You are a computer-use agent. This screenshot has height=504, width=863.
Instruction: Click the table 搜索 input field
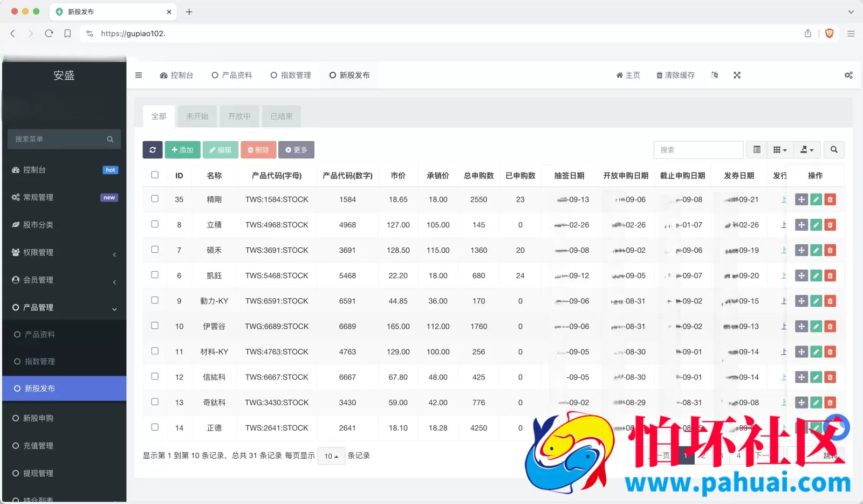pos(698,150)
